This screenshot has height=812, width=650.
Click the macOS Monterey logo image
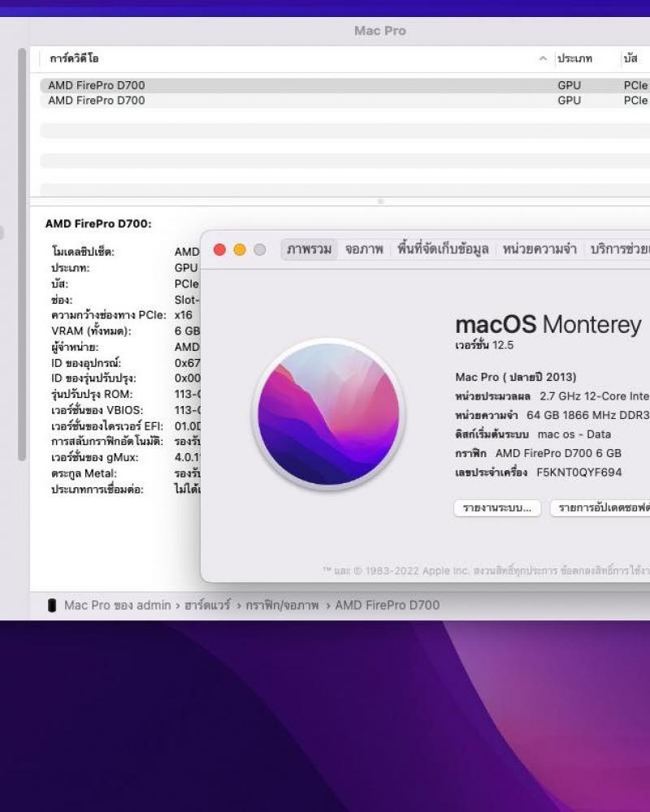[328, 414]
